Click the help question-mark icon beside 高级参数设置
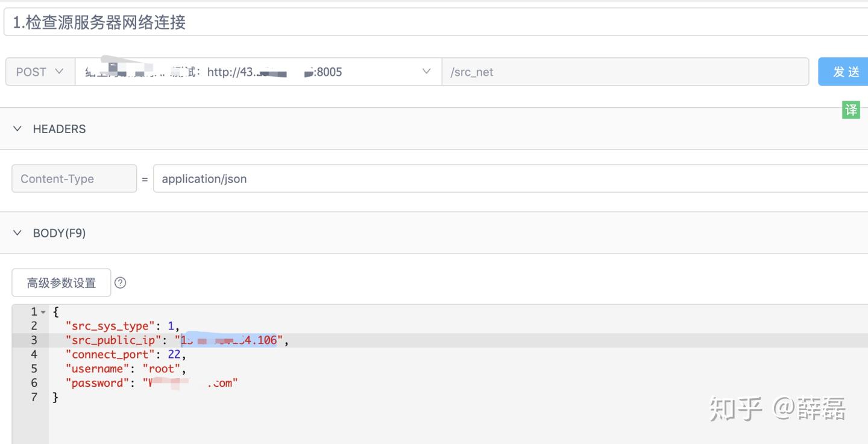Viewport: 868px width, 444px height. point(120,283)
